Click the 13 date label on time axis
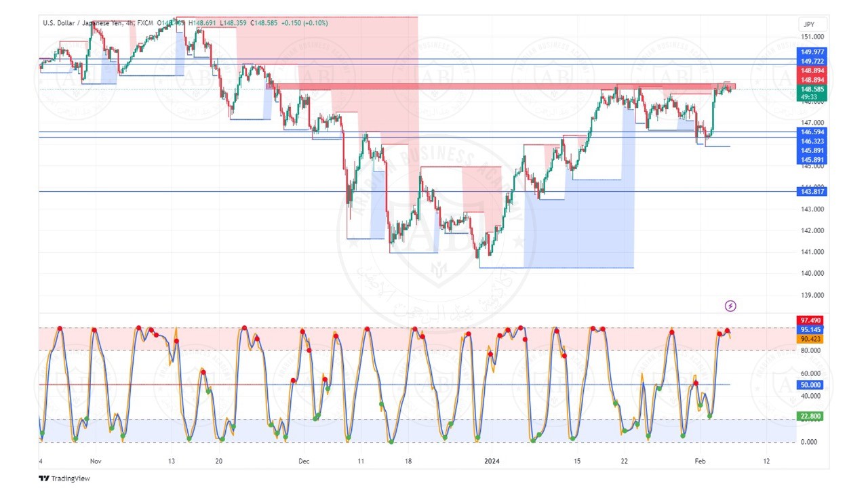868x488 pixels. pyautogui.click(x=172, y=461)
